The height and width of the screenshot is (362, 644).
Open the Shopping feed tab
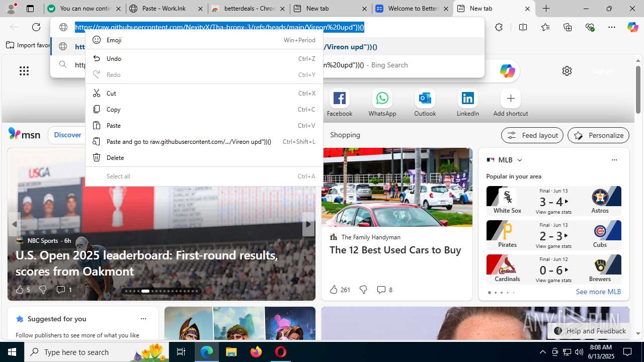click(345, 135)
